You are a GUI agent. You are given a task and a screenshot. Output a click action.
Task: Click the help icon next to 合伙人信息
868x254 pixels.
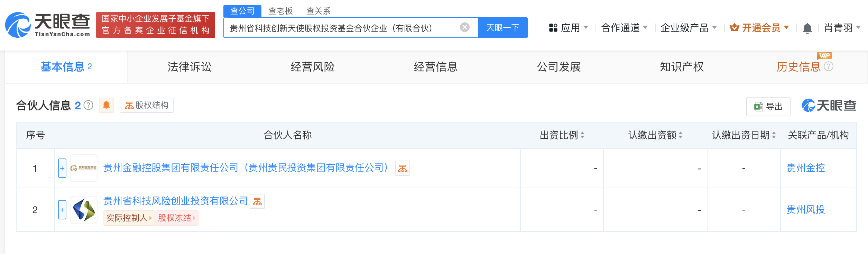(89, 105)
